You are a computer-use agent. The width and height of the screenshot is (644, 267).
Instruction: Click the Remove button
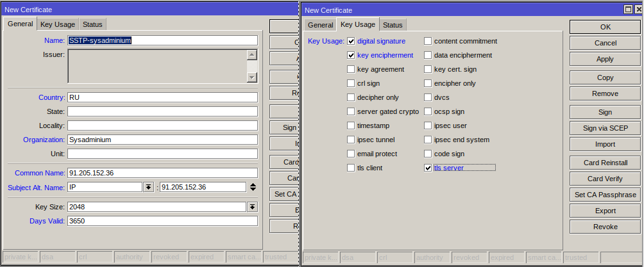pos(605,93)
